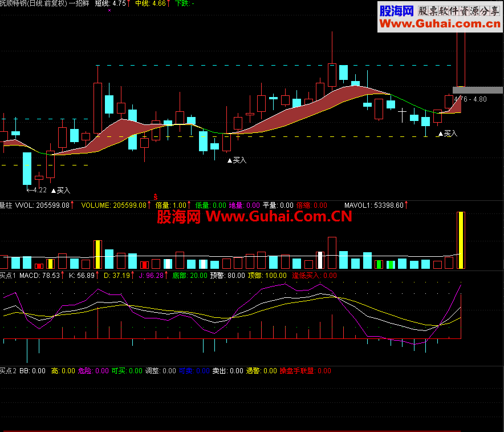Click the white 卖出: 0.00 label
This screenshot has width=504, height=432.
click(227, 371)
